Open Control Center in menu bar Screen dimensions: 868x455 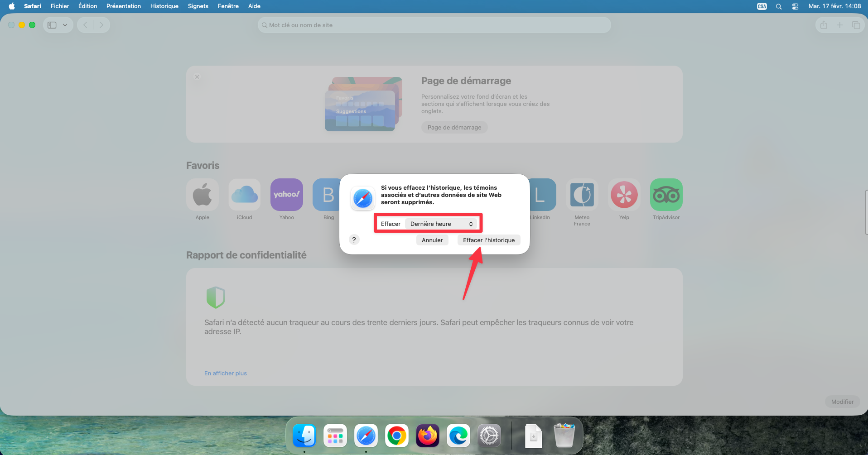pos(795,6)
